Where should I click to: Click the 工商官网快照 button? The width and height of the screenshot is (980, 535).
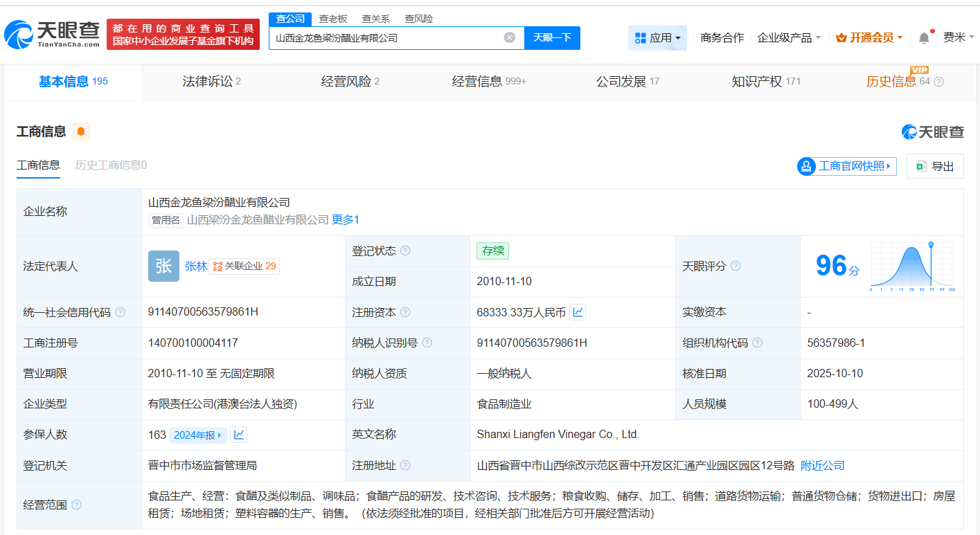(x=846, y=166)
